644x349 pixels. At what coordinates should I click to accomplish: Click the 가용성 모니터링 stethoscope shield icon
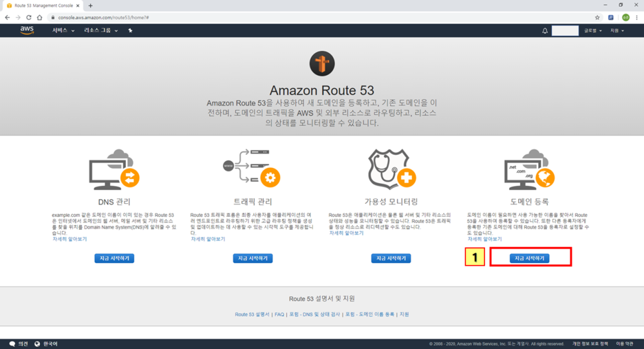pyautogui.click(x=391, y=169)
